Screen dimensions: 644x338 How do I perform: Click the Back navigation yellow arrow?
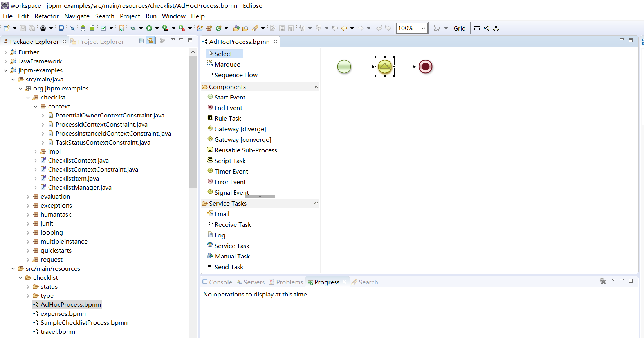pyautogui.click(x=344, y=28)
